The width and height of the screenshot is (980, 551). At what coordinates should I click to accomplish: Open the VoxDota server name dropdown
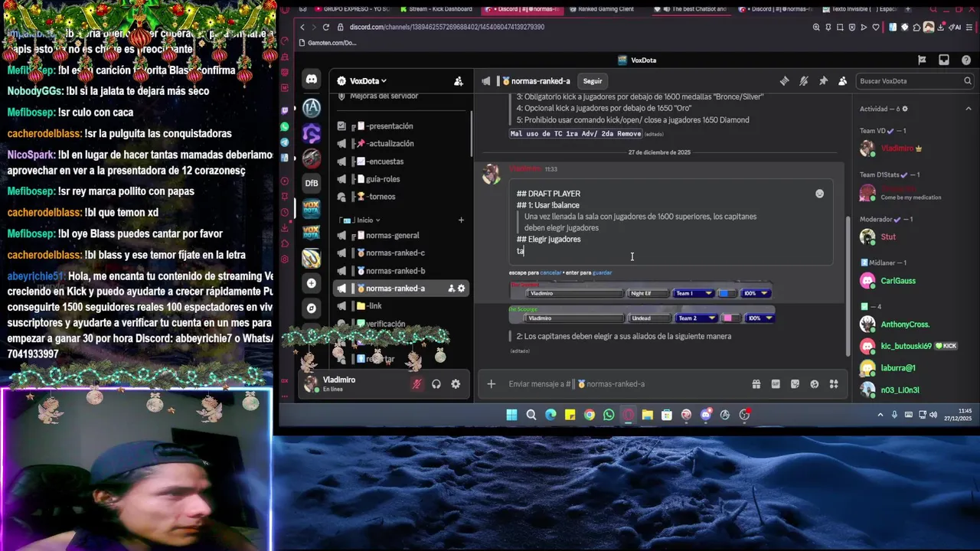tap(367, 81)
